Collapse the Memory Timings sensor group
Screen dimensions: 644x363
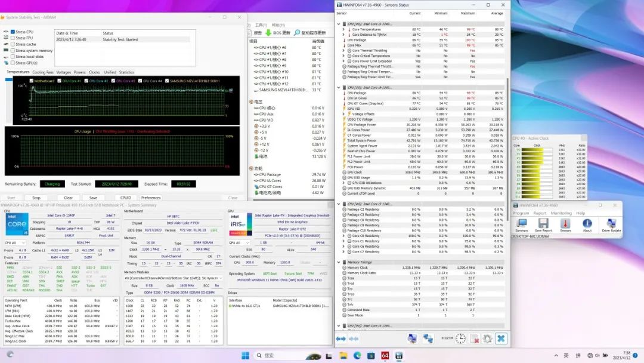339,262
